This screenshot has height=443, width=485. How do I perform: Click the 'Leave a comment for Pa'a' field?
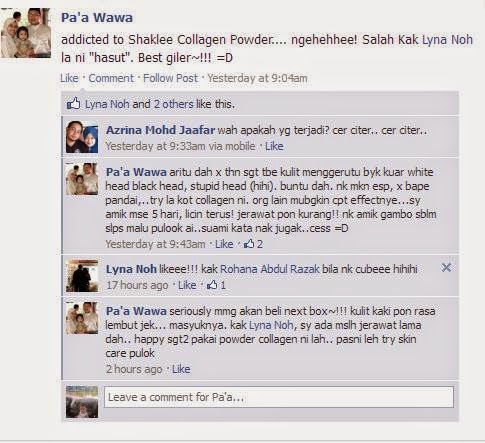click(x=279, y=397)
